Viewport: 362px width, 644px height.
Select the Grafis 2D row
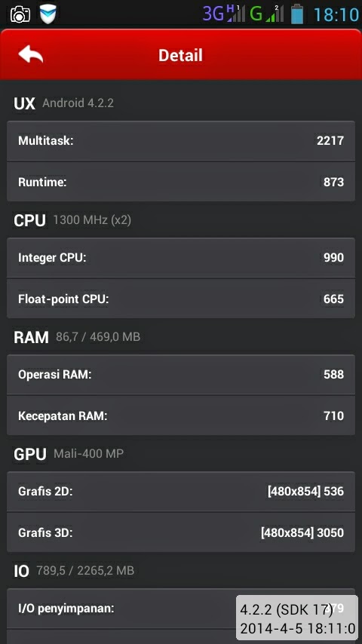(181, 491)
